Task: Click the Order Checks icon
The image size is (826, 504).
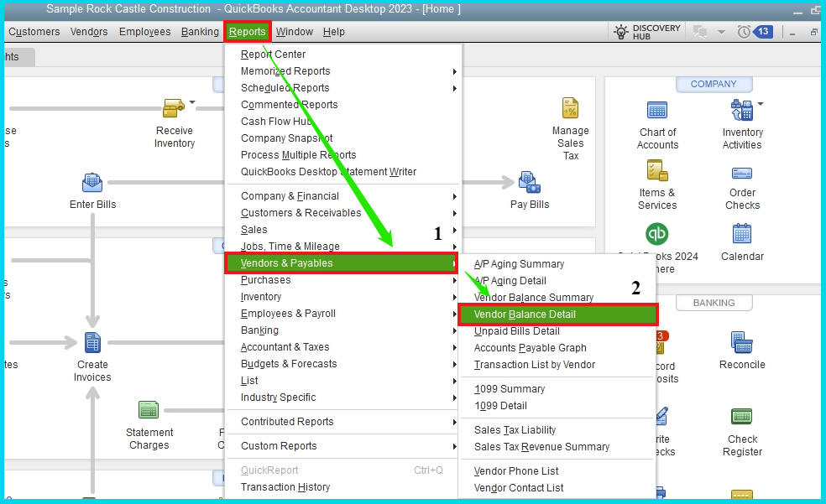Action: [742, 173]
